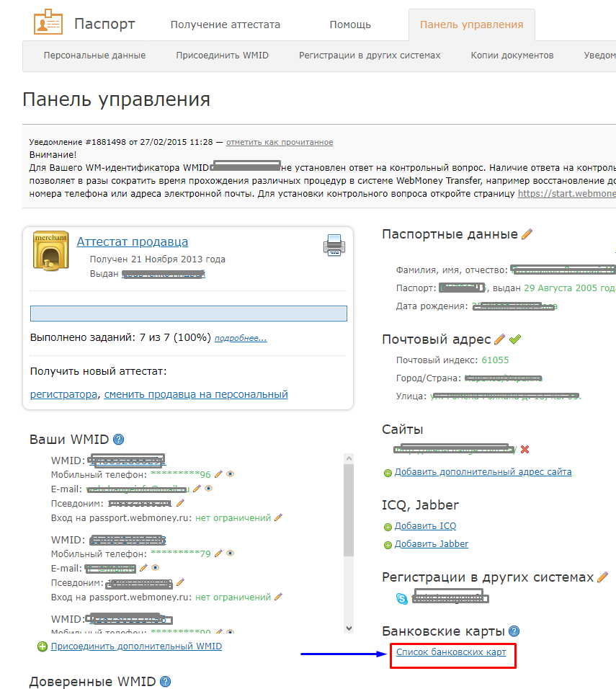Click WMID list scrollbar down arrow
The image size is (616, 689).
point(349,628)
